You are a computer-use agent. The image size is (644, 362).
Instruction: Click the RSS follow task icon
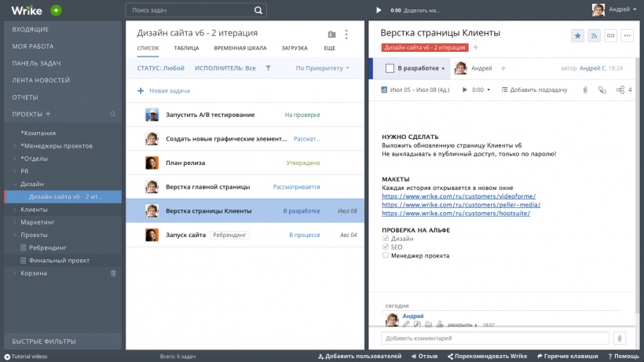tap(595, 35)
